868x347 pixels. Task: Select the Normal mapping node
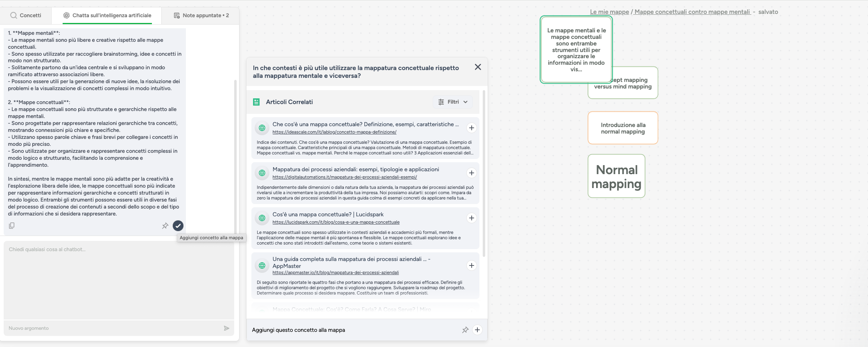[x=616, y=177]
